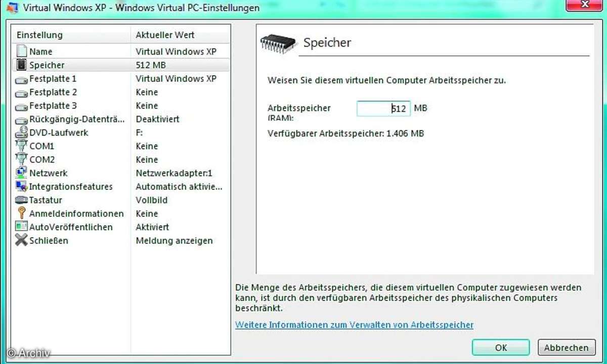
Task: Click the 'Vollbild' value for Tastatur
Action: pos(151,200)
